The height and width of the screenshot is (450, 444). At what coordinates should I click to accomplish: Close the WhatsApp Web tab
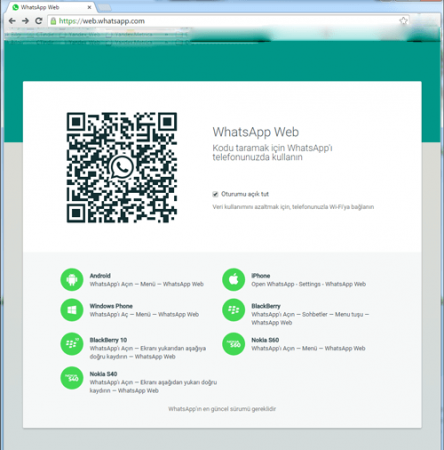coord(89,7)
